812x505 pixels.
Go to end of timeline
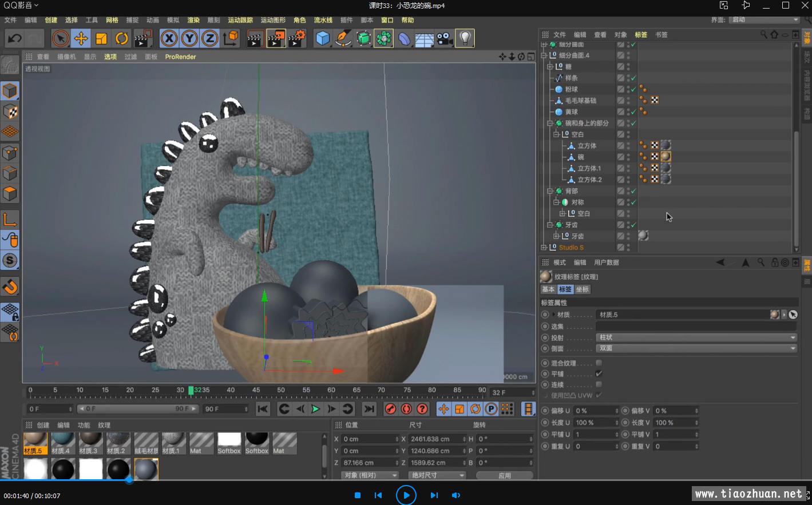coord(369,409)
